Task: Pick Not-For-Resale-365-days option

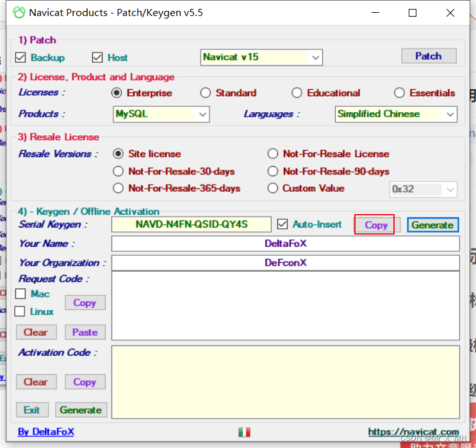Action: pyautogui.click(x=118, y=188)
